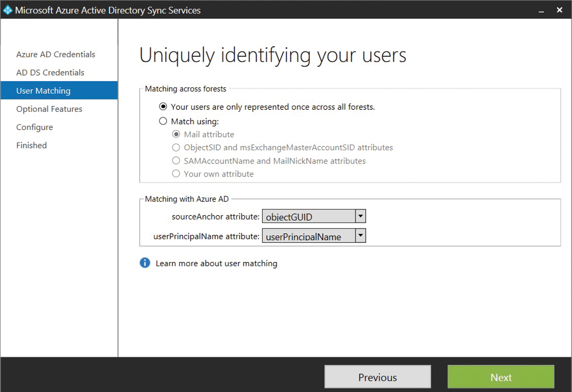The image size is (572, 392).
Task: Choose ObjectSID and msExchangeMasterAccountSID attributes
Action: click(176, 147)
